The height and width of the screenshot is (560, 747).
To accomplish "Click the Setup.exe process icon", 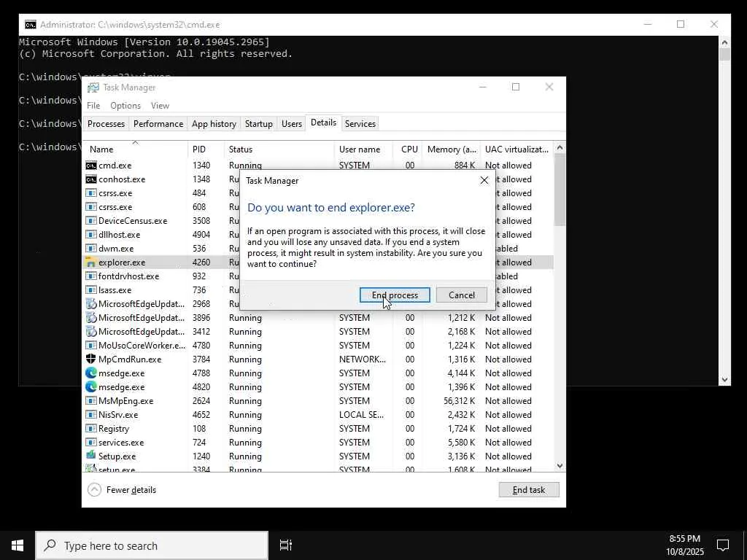I will click(91, 456).
